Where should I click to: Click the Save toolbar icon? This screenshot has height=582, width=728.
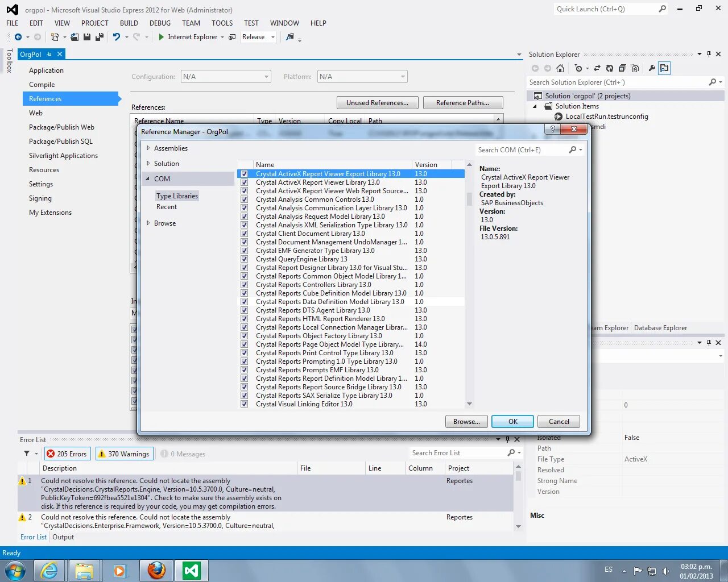pos(87,37)
